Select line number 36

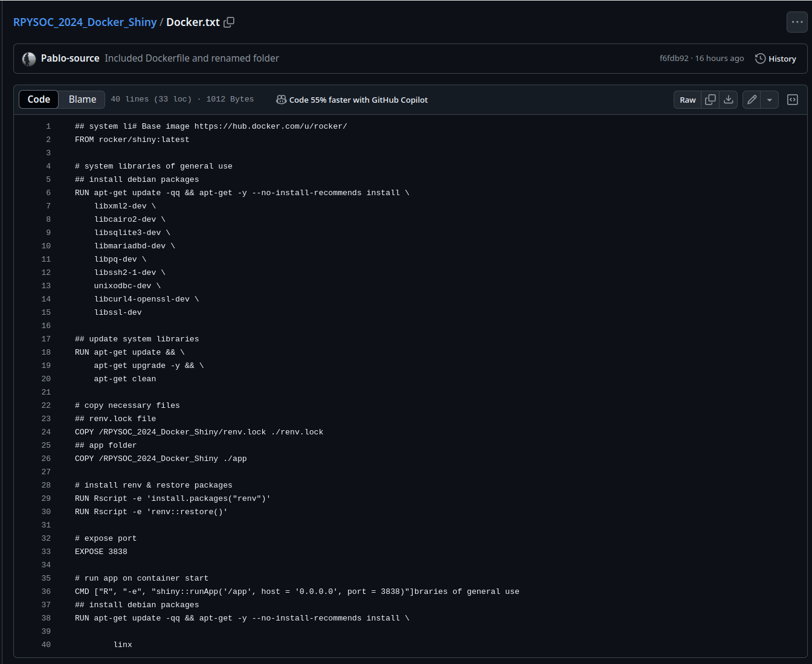point(46,591)
